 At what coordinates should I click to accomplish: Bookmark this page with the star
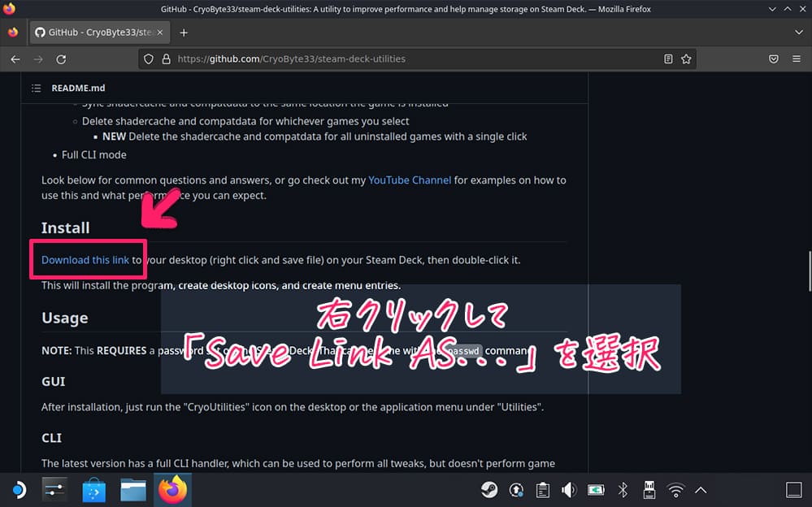tap(686, 59)
